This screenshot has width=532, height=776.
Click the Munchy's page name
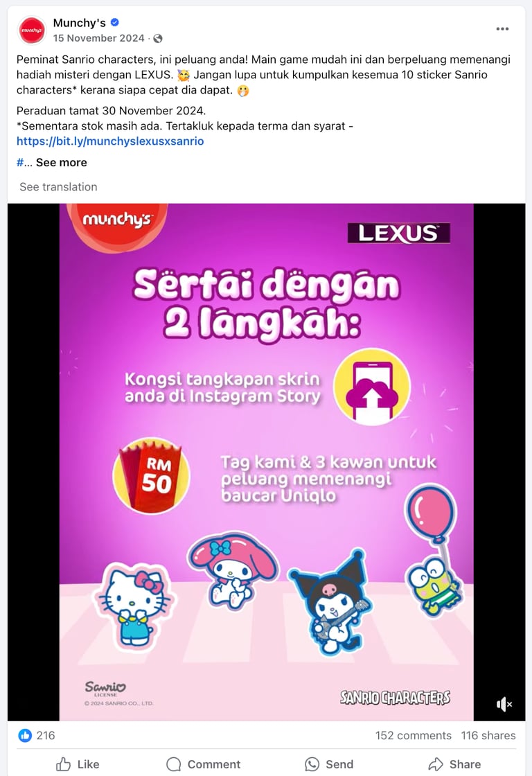click(79, 23)
